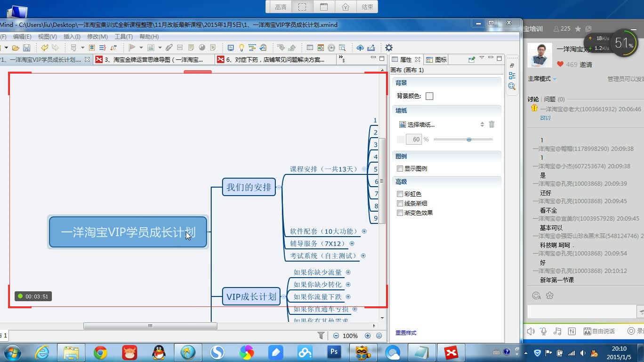Show hidden editor tabs list chevron

(x=341, y=59)
